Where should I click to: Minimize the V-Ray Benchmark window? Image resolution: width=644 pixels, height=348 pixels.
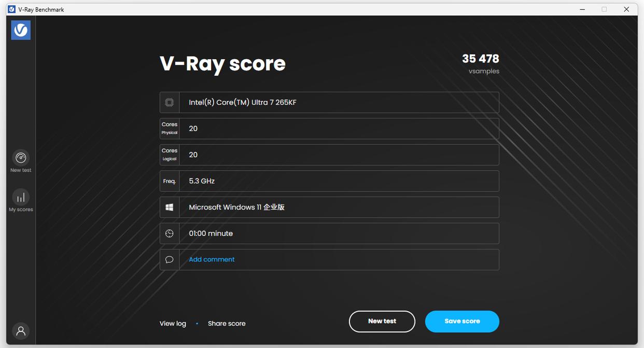click(583, 9)
